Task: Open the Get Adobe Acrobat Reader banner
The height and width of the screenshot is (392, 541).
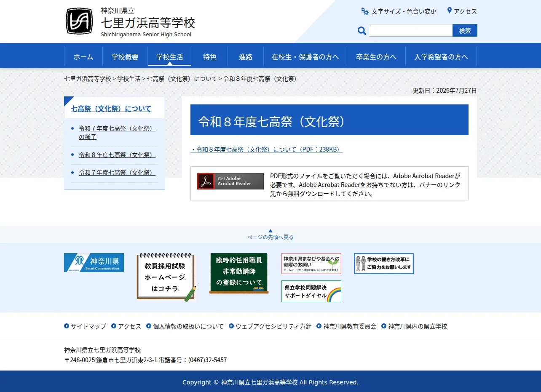Action: (230, 181)
